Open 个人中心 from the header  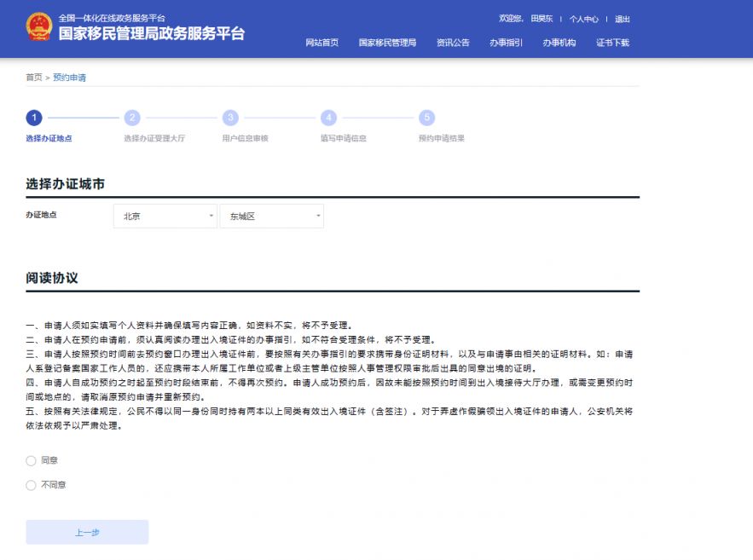click(584, 19)
